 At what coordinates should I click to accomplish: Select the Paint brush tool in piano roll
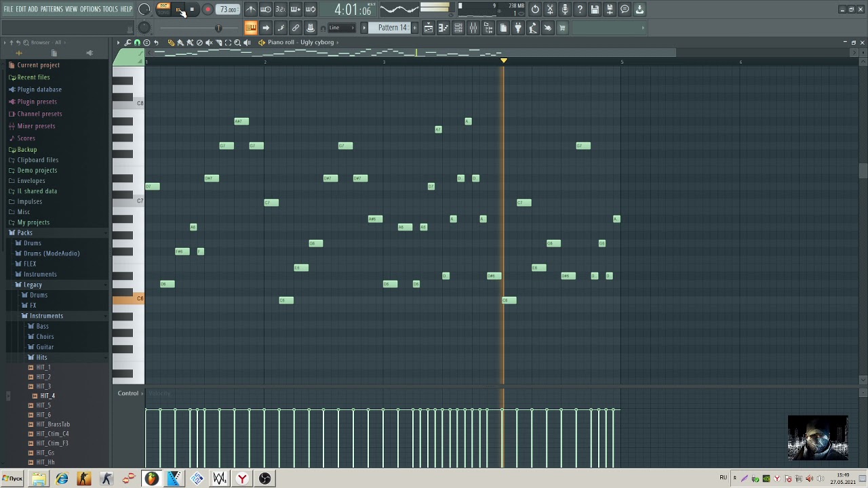180,43
